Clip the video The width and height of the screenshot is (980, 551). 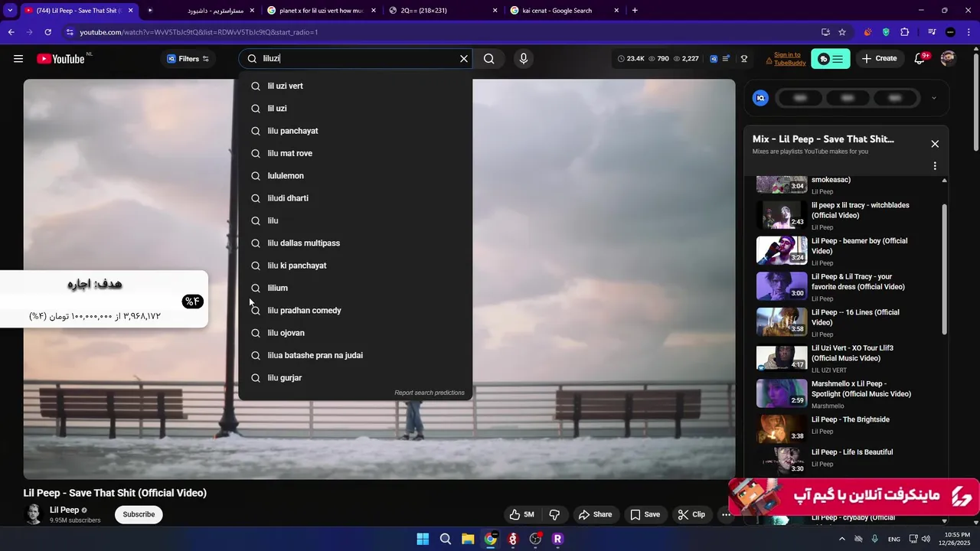pos(691,514)
